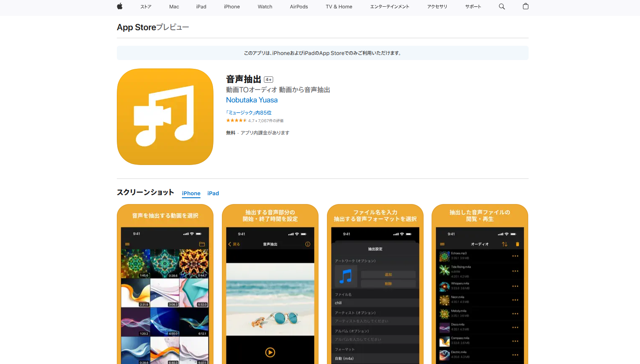This screenshot has height=364, width=640.
Task: Open the AirPods menu item
Action: point(299,7)
